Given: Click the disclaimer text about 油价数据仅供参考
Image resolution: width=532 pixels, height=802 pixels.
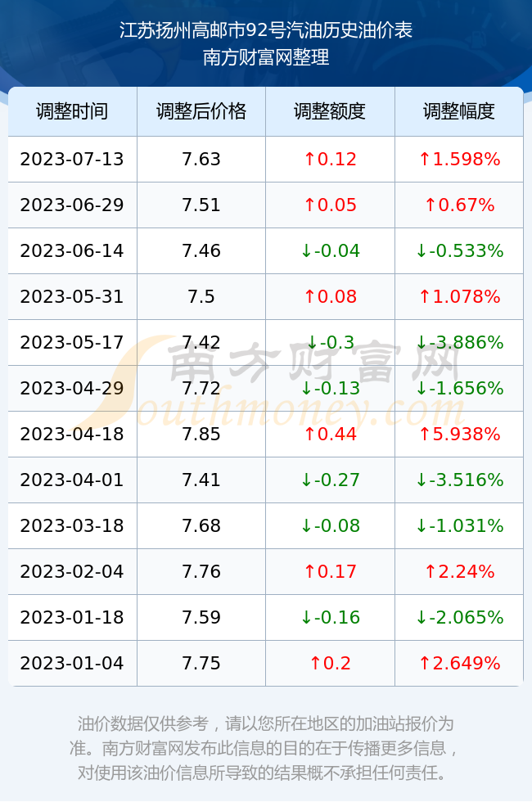Looking at the screenshot, I should pyautogui.click(x=265, y=748).
